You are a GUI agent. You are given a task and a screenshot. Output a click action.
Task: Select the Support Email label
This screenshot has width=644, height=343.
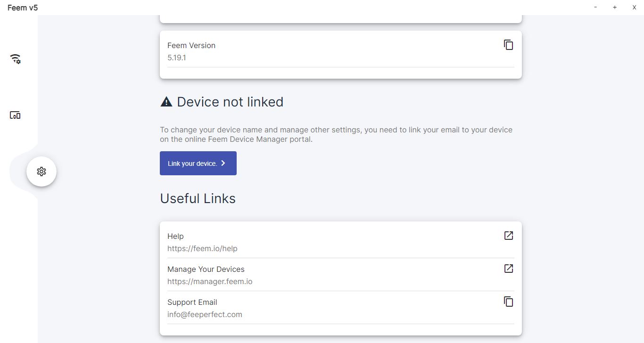(x=192, y=302)
